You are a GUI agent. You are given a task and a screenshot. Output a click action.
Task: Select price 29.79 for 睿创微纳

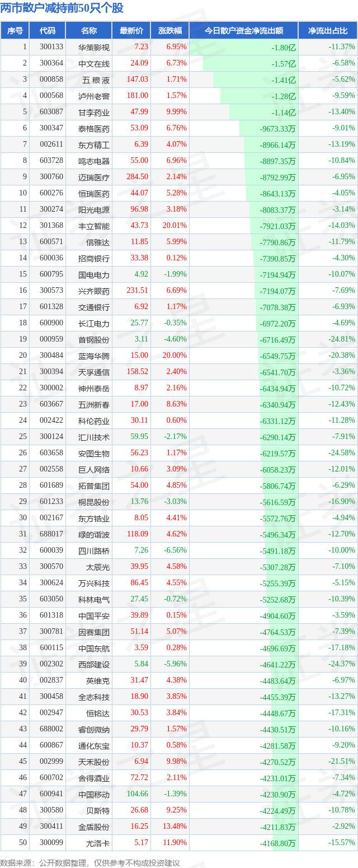(140, 729)
